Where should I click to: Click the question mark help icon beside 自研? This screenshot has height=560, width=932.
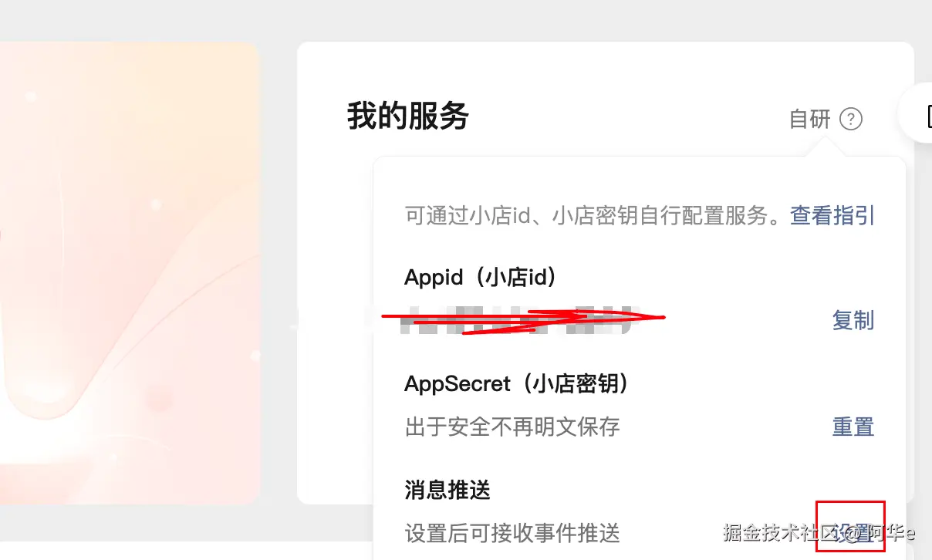(x=850, y=120)
